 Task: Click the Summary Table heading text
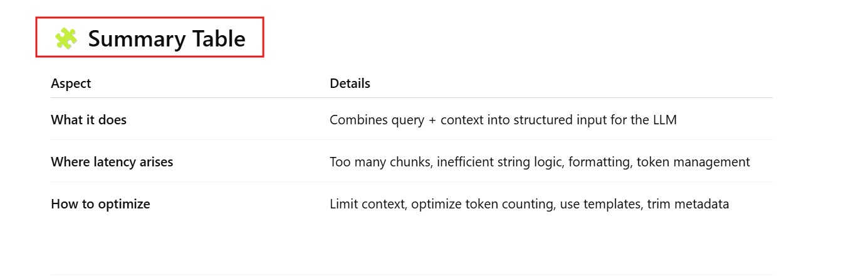click(x=166, y=39)
